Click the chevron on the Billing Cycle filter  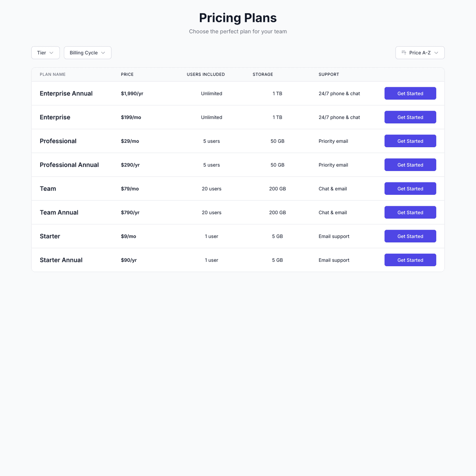[x=104, y=52]
